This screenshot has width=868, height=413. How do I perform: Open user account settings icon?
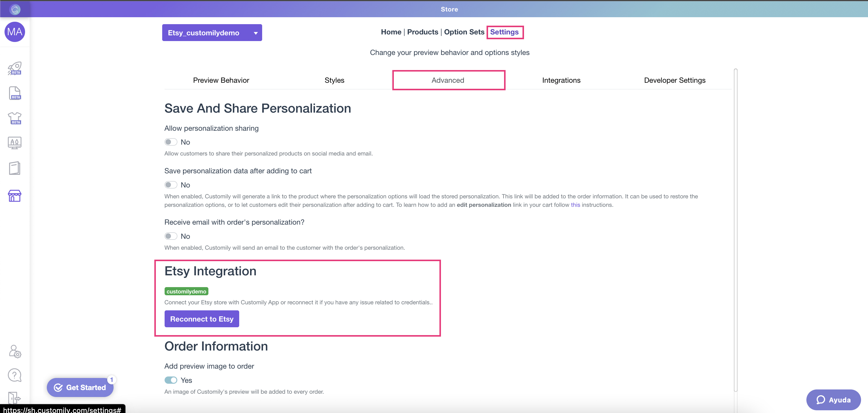point(15,351)
